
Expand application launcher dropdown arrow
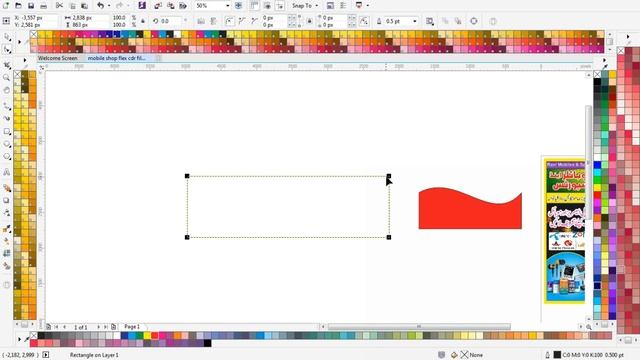click(367, 6)
